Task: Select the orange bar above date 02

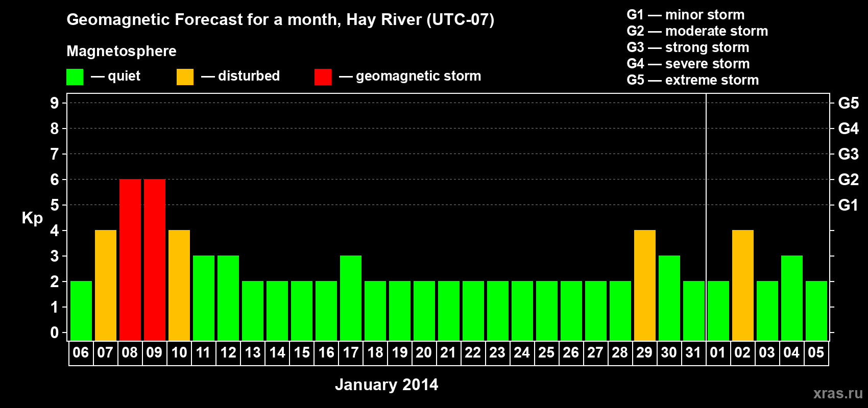Action: [x=743, y=285]
